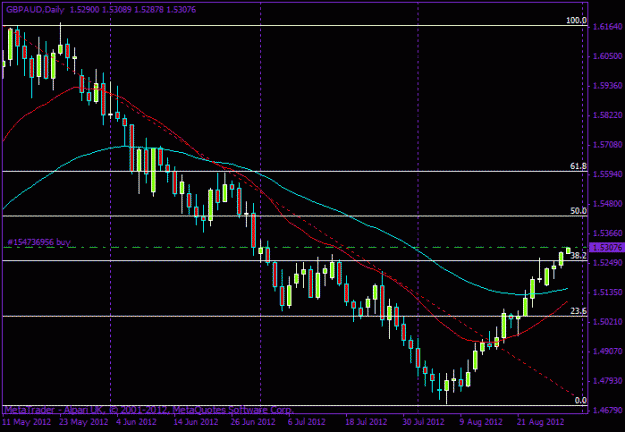Select the 50.0 Fibonacci level label

pos(578,211)
